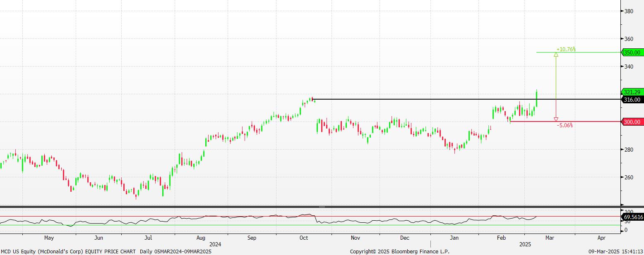Click the Jun label on time axis
Screen dimensions: 644x255
(x=99, y=238)
